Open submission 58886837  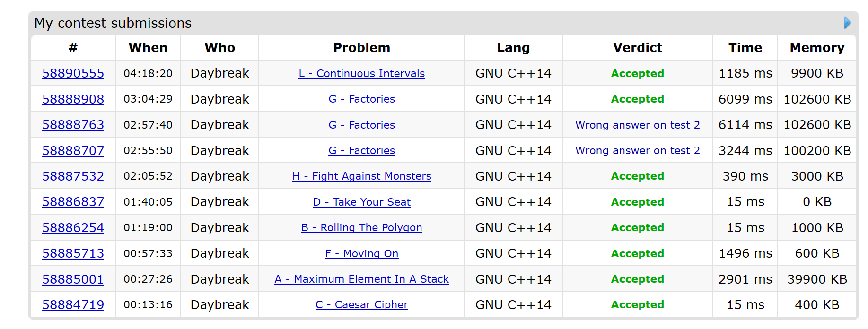tap(73, 202)
